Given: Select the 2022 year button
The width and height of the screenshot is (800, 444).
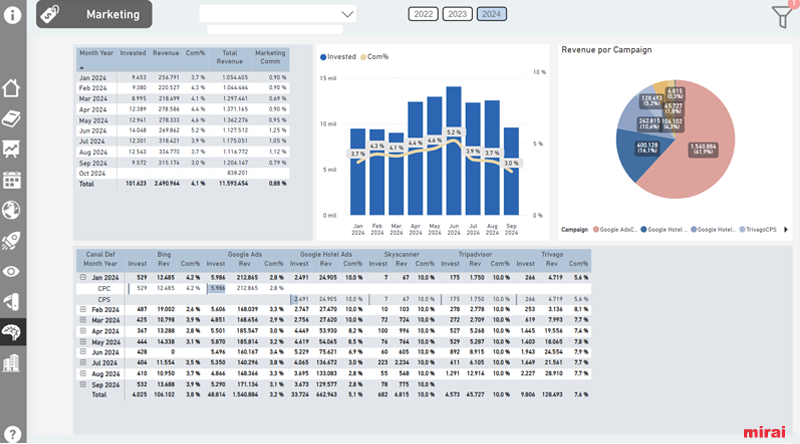Looking at the screenshot, I should pyautogui.click(x=423, y=14).
